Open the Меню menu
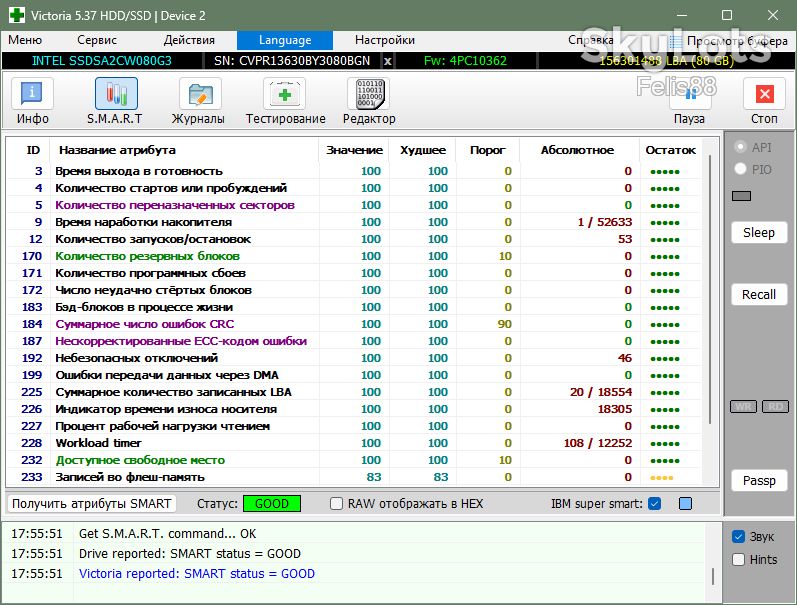 (25, 40)
